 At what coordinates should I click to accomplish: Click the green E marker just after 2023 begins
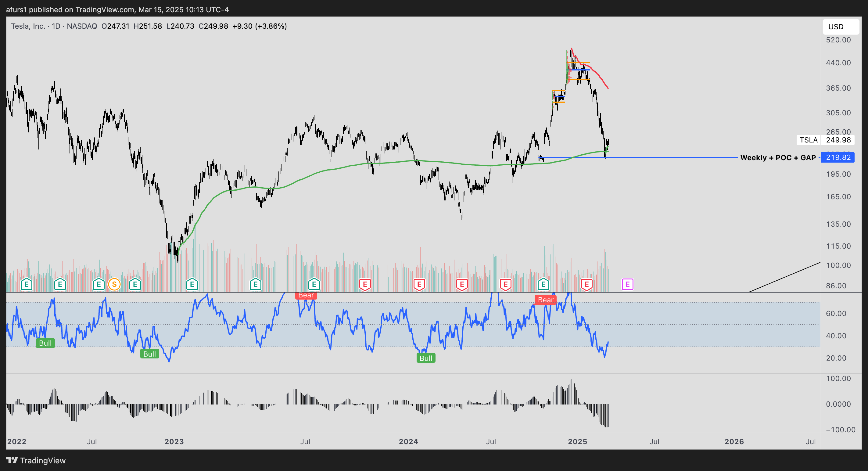pyautogui.click(x=192, y=284)
